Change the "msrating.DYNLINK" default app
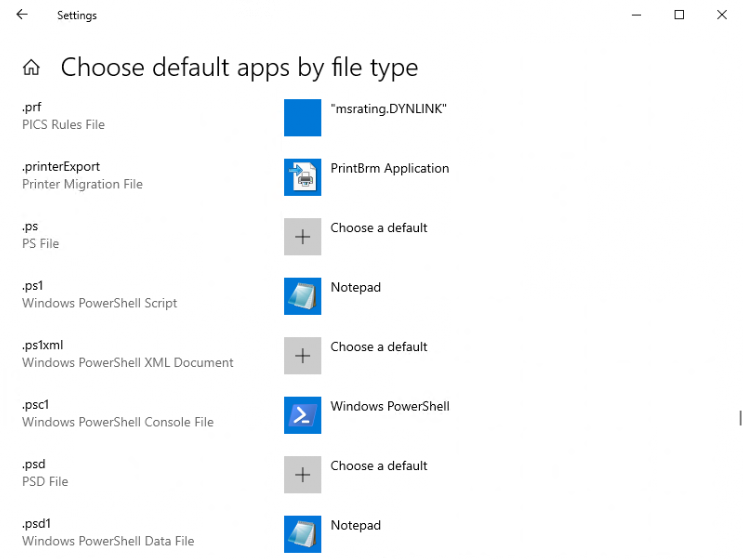The image size is (743, 559). tap(388, 109)
